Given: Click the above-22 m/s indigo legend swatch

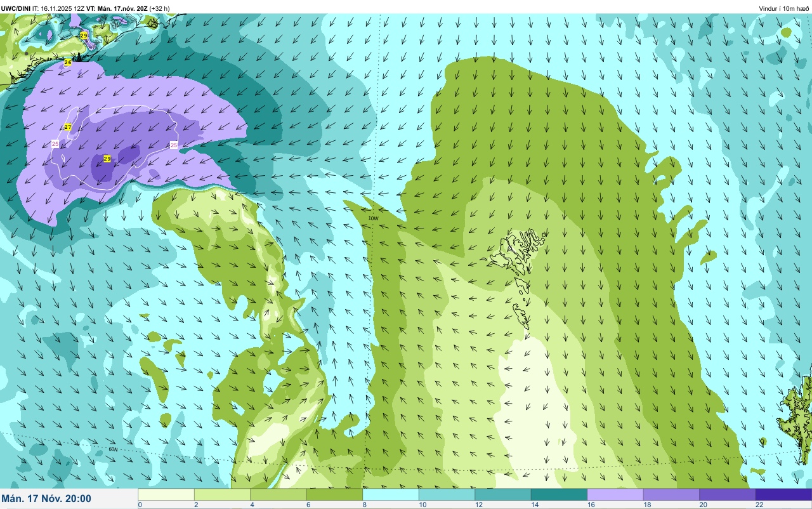Looking at the screenshot, I should pyautogui.click(x=783, y=494).
